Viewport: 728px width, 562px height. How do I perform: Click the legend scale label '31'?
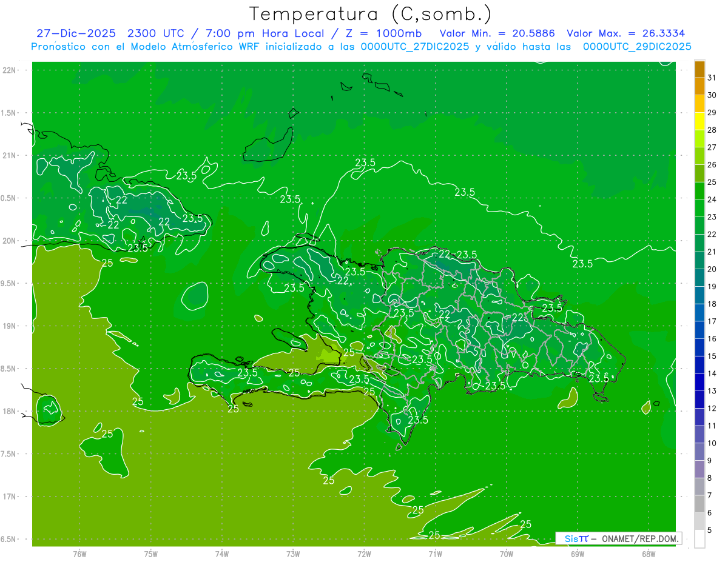click(712, 78)
